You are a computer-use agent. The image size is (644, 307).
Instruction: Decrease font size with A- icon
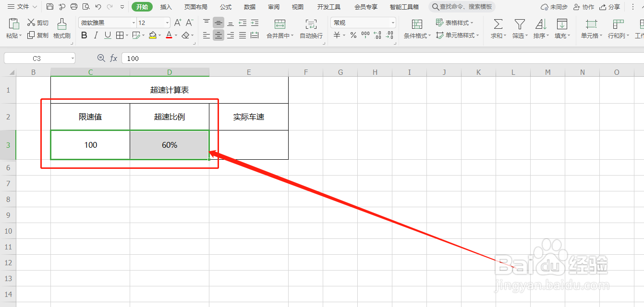(x=190, y=23)
